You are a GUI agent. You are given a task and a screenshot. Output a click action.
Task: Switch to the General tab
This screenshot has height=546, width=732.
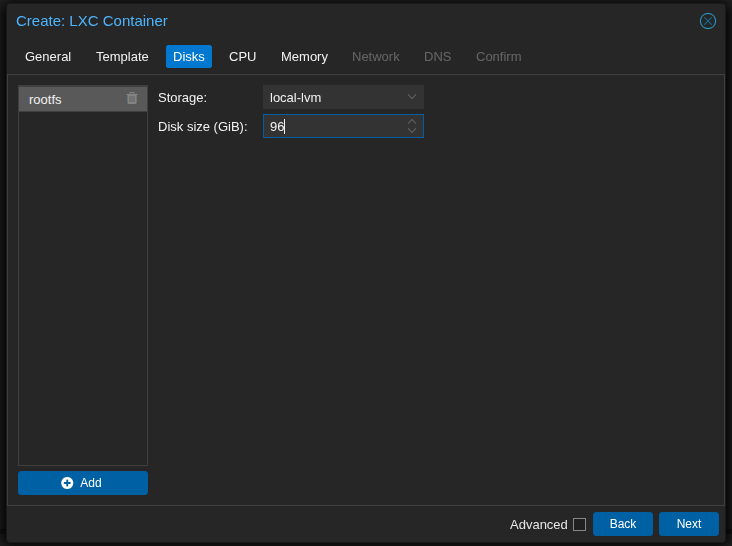(48, 56)
